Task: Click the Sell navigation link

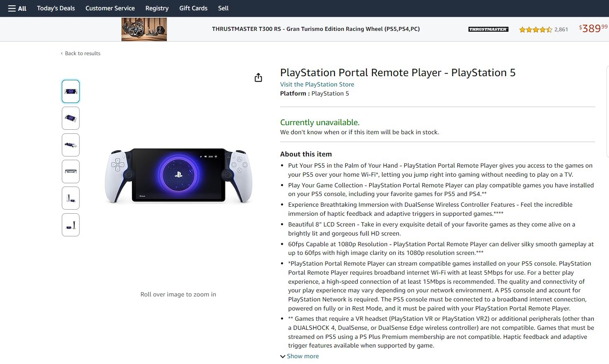Action: 223,8
